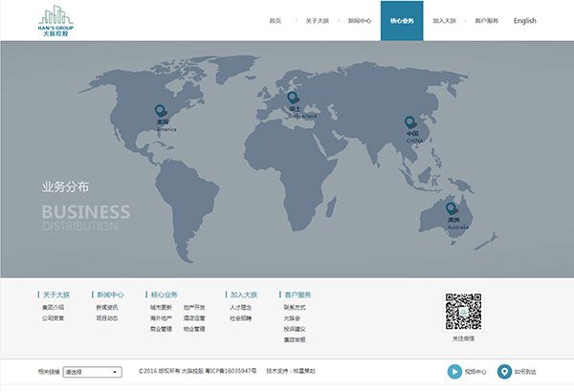
Task: Switch site language to English
Action: 525,21
